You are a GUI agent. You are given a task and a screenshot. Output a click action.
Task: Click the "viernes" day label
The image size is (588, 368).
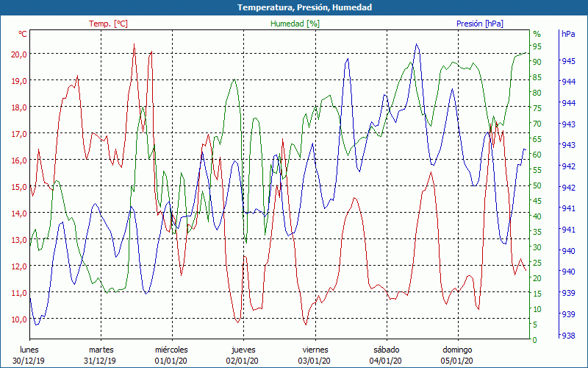tap(315, 350)
